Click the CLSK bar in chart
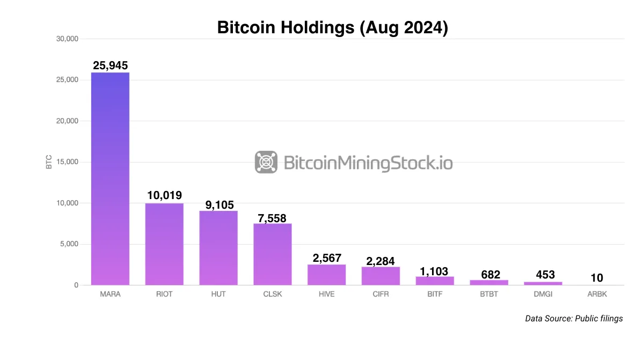The width and height of the screenshot is (644, 338). point(273,254)
